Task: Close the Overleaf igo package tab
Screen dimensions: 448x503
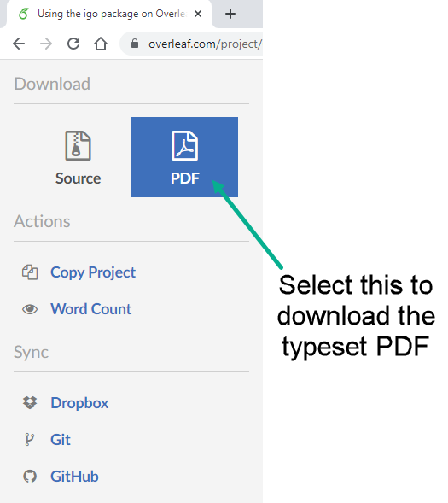Action: pos(198,14)
